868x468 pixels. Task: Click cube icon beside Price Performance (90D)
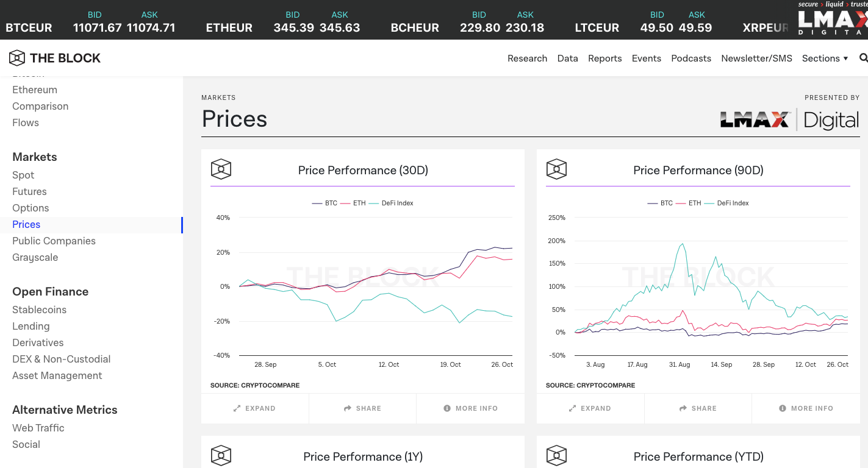[x=556, y=169]
